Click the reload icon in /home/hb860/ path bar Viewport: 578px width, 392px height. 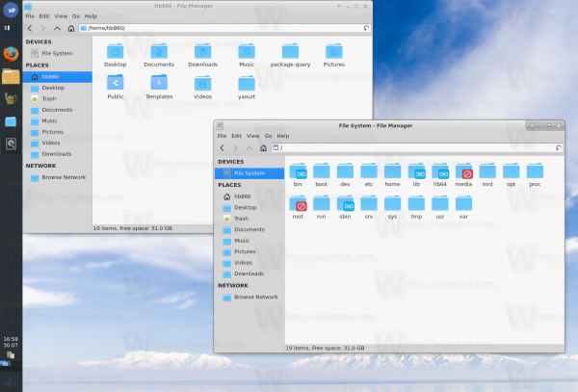[366, 28]
